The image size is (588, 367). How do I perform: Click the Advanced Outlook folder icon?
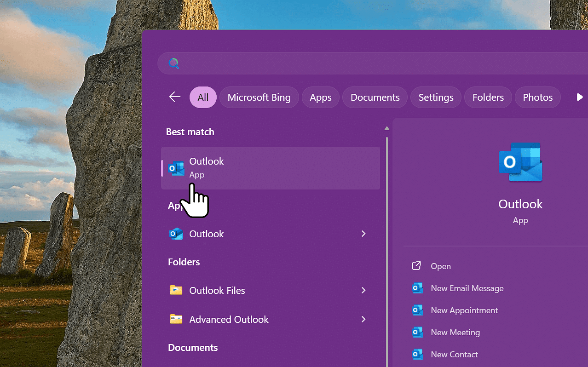(x=176, y=319)
